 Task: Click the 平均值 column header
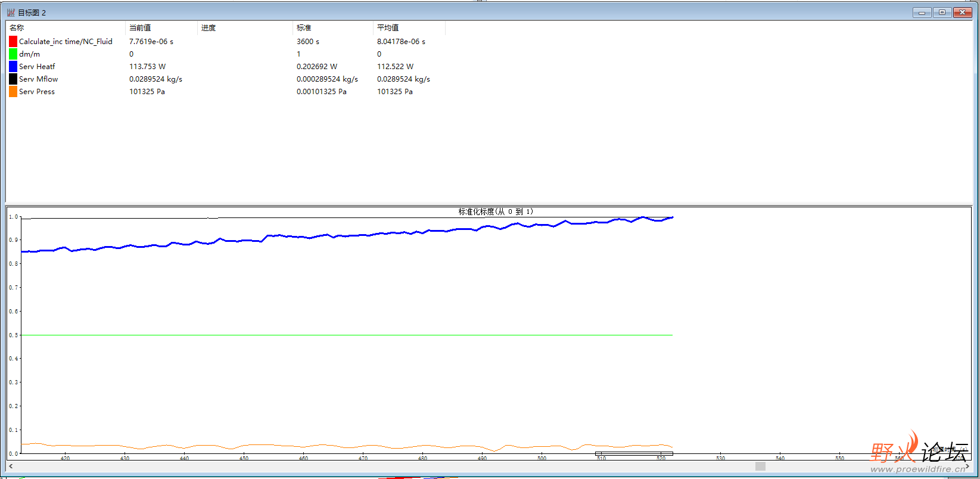[x=409, y=28]
